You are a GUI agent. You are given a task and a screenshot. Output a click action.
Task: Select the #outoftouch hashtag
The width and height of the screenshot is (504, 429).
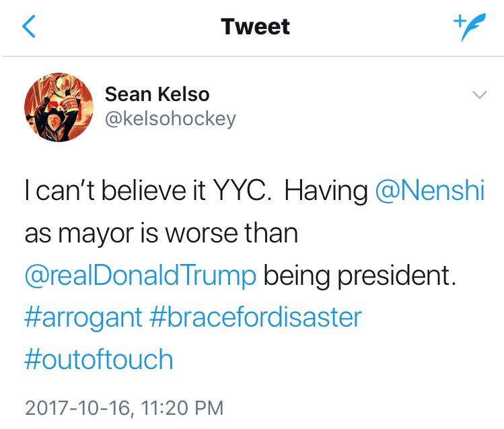pyautogui.click(x=99, y=359)
